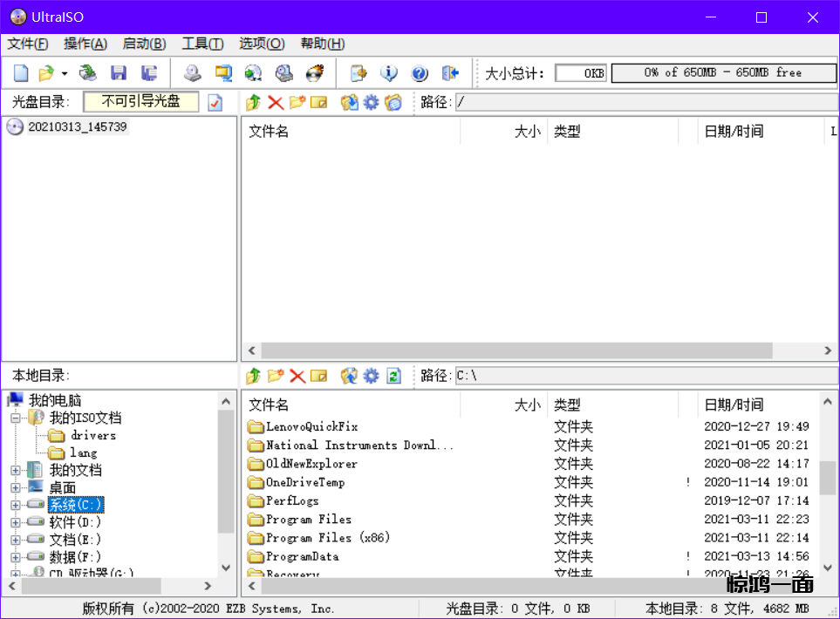Viewport: 840px width, 619px height.
Task: Click the local file list vertical scrollbar
Action: coord(827,478)
